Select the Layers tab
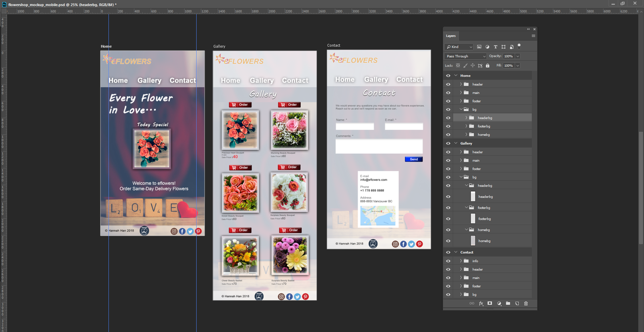 tap(451, 36)
